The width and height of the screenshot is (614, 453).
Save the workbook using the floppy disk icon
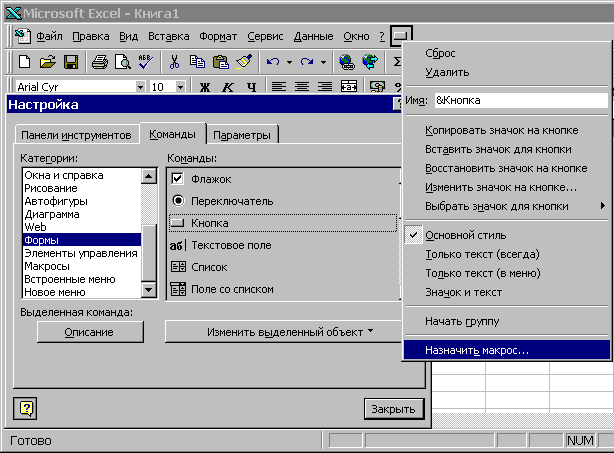pos(70,62)
